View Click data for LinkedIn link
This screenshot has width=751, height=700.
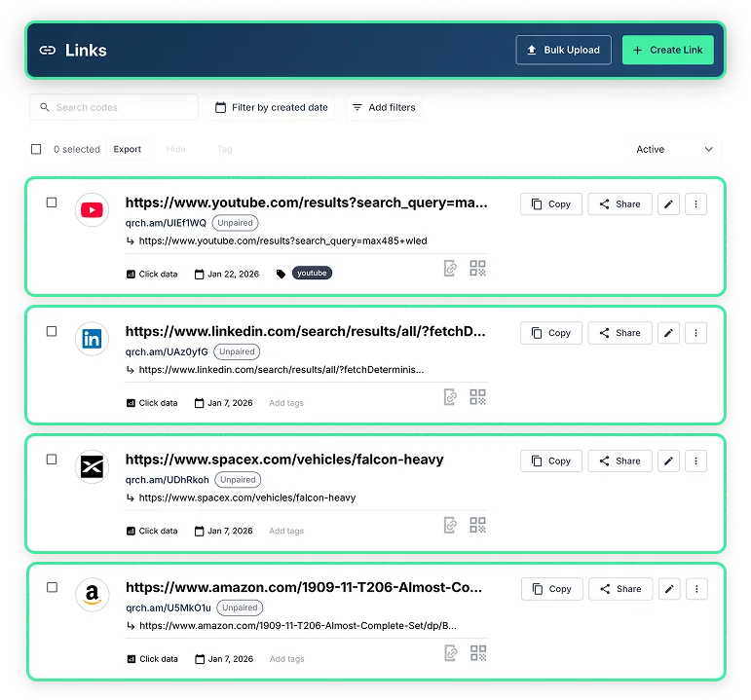point(152,403)
